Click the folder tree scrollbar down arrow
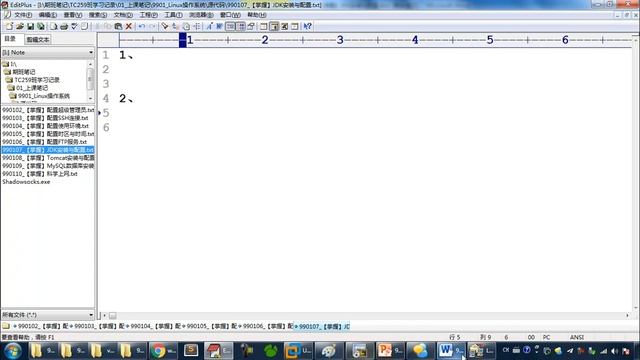This screenshot has width=640, height=360. pos(90,98)
